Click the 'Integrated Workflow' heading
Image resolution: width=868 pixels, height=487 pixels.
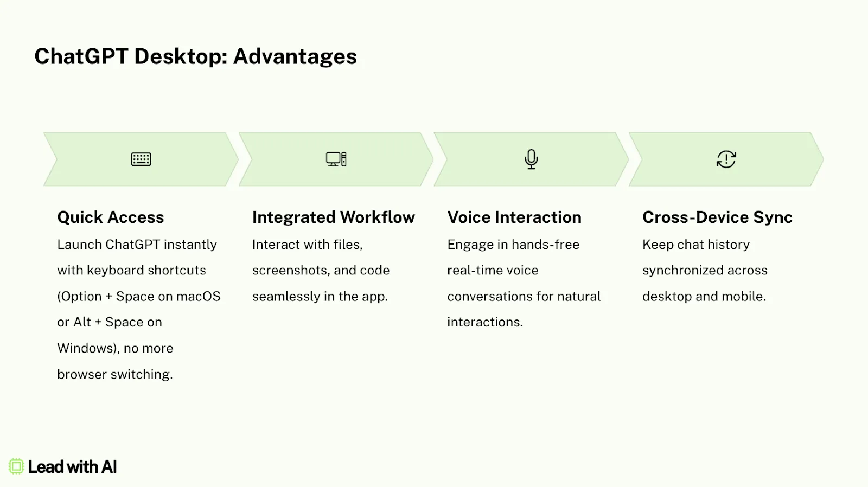tap(334, 217)
